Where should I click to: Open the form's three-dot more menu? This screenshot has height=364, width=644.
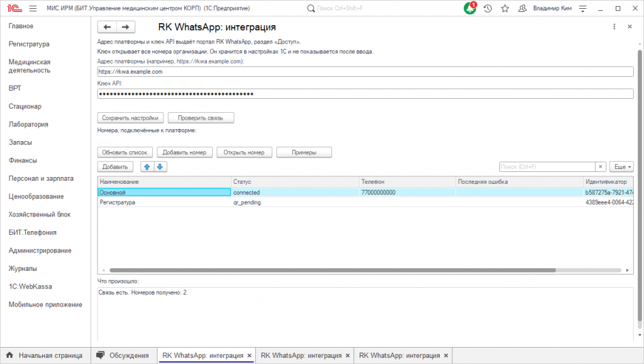click(614, 26)
